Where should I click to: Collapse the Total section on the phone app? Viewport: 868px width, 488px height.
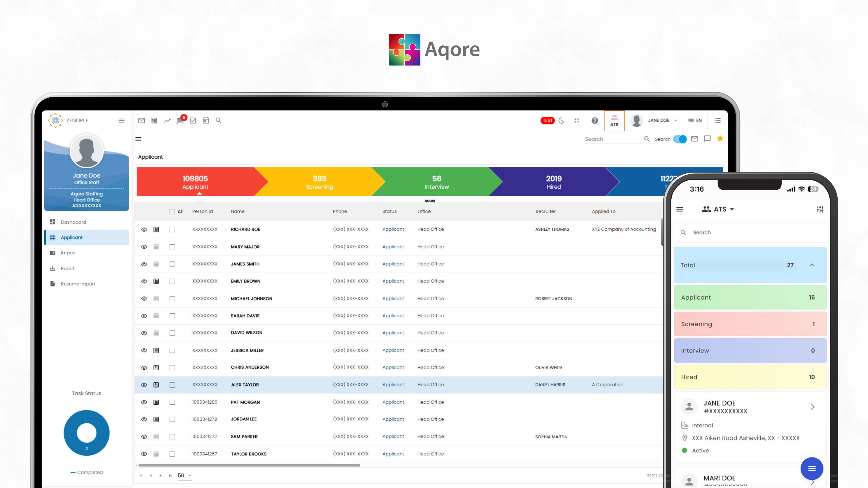point(812,265)
